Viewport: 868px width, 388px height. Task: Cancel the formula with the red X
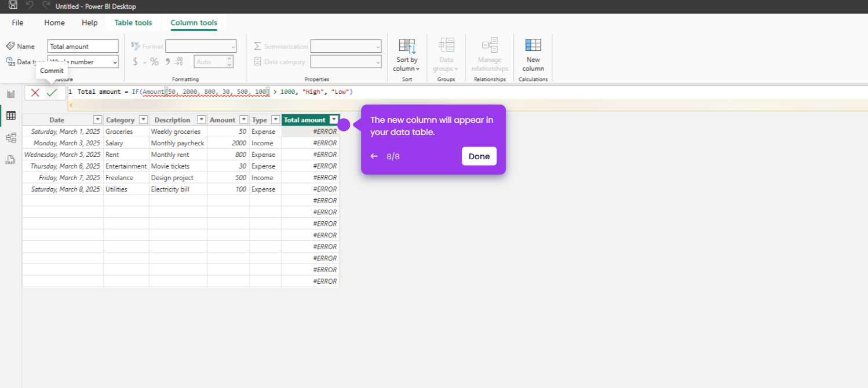pyautogui.click(x=34, y=92)
